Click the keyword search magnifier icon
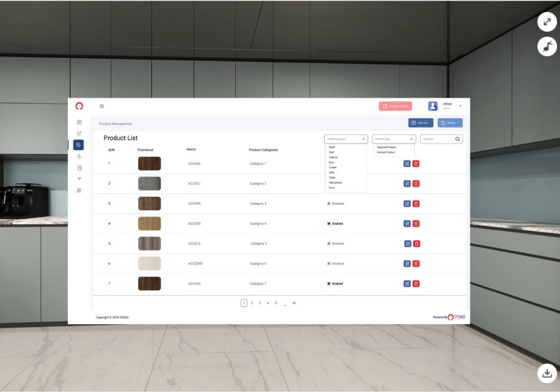Image resolution: width=560 pixels, height=392 pixels. point(457,139)
